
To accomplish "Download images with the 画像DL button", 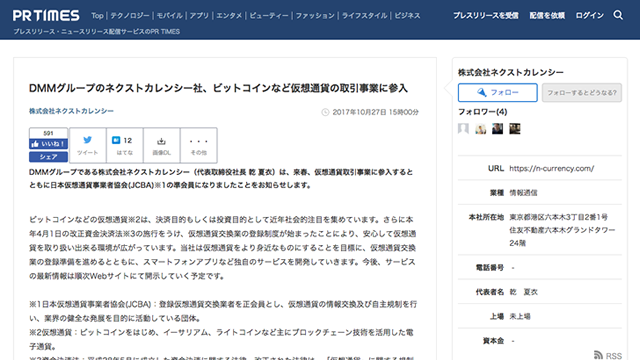I will coord(162,145).
